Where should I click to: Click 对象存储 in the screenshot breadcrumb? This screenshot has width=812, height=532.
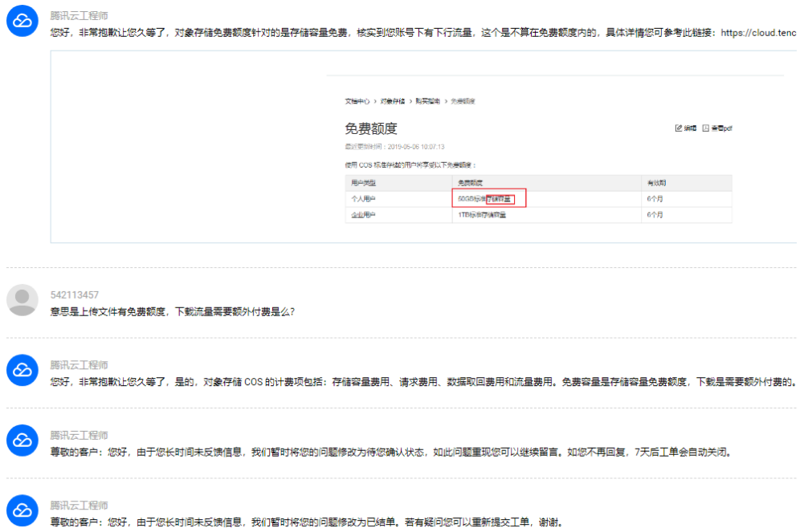coord(393,101)
